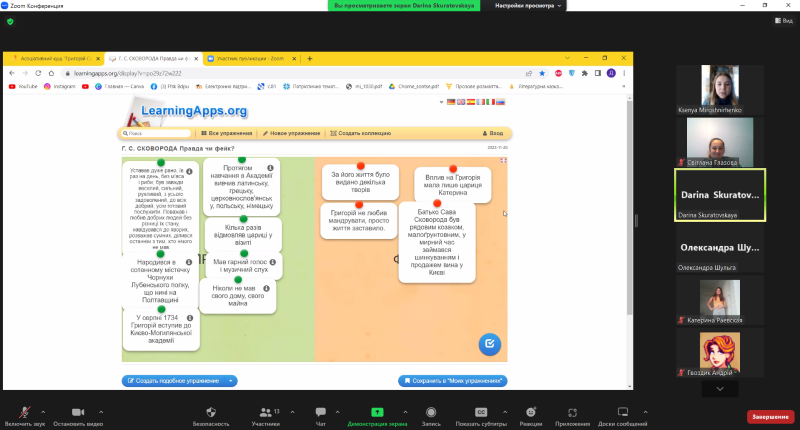The height and width of the screenshot is (430, 800).
Task: Select card 'Григорій не любив мандрувати'
Action: coord(359,220)
